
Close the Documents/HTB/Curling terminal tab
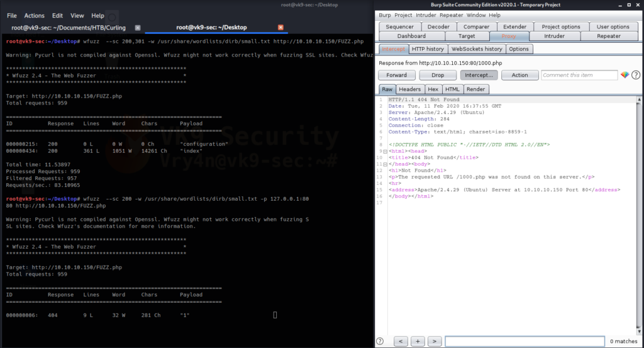(138, 28)
